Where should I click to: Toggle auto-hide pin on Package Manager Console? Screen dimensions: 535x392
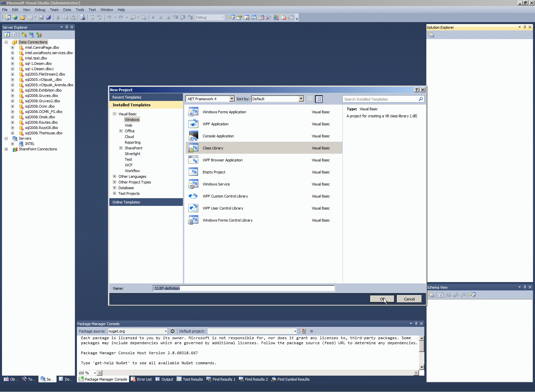click(x=416, y=323)
